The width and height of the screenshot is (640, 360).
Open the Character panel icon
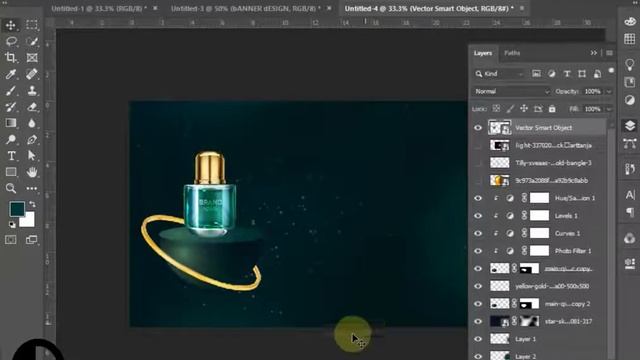pyautogui.click(x=630, y=195)
